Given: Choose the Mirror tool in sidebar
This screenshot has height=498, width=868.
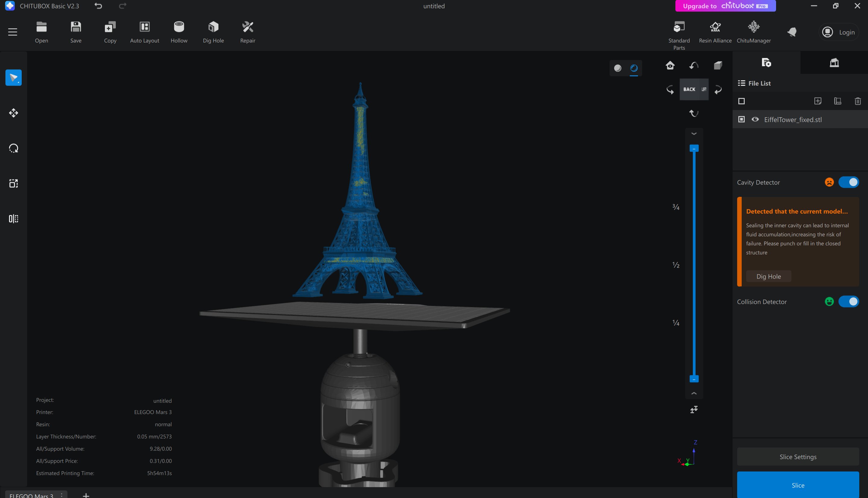Looking at the screenshot, I should pyautogui.click(x=13, y=219).
